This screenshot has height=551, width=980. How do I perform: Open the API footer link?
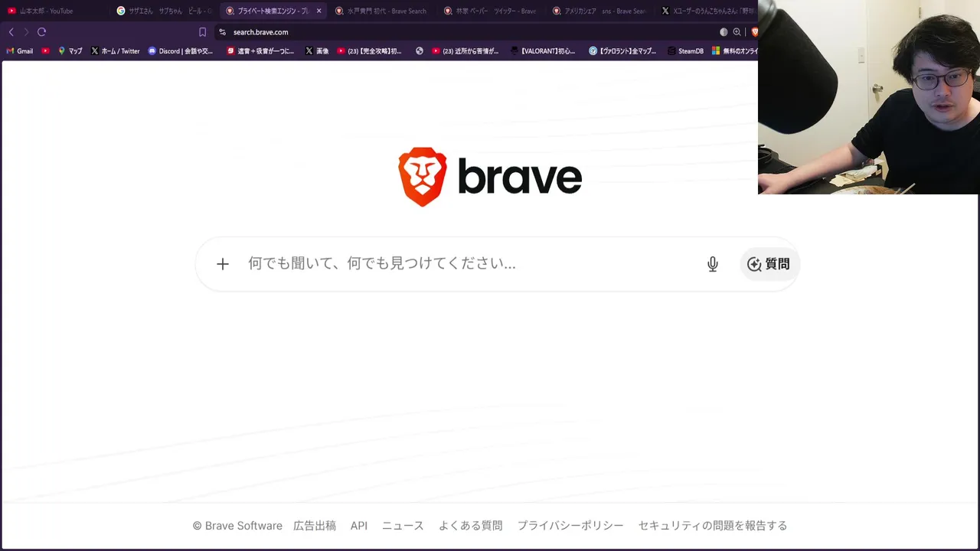click(x=359, y=526)
